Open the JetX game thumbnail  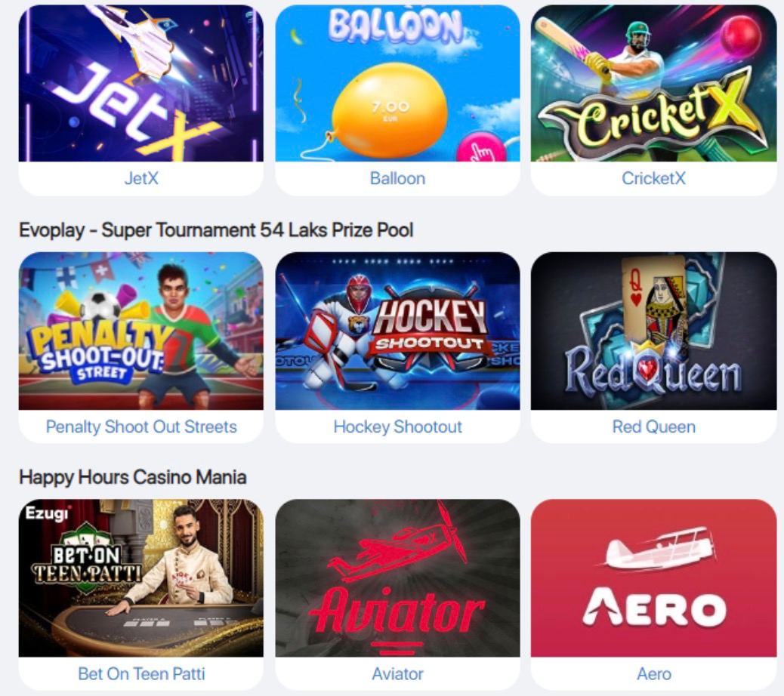pos(141,84)
